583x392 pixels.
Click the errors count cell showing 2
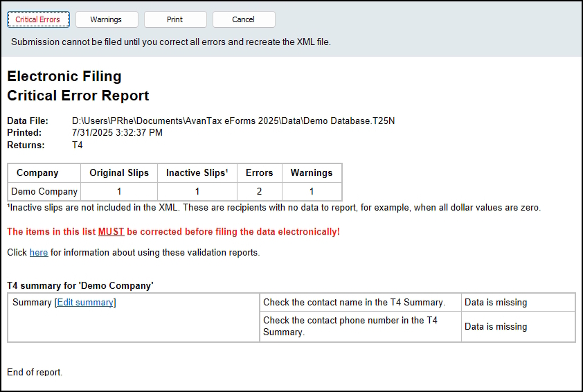click(259, 191)
